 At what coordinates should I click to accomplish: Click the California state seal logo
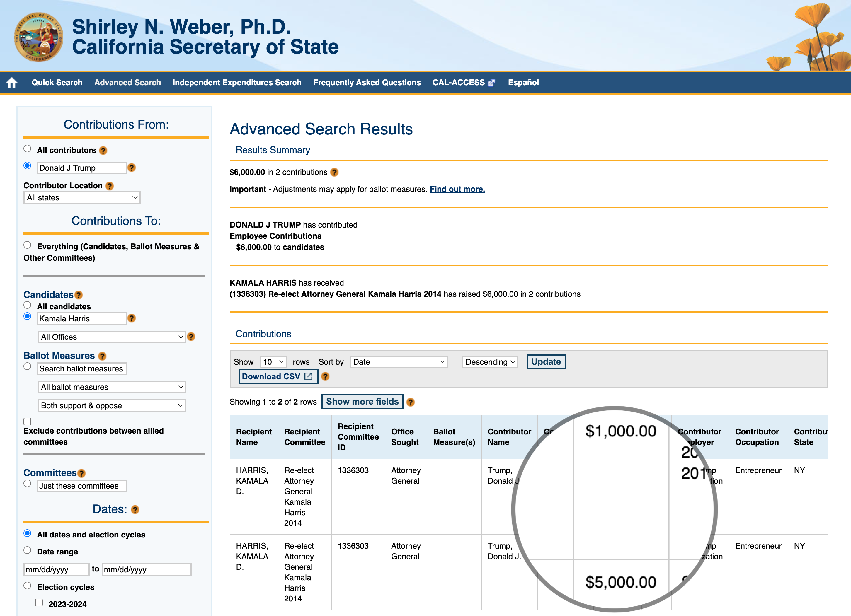tap(39, 36)
